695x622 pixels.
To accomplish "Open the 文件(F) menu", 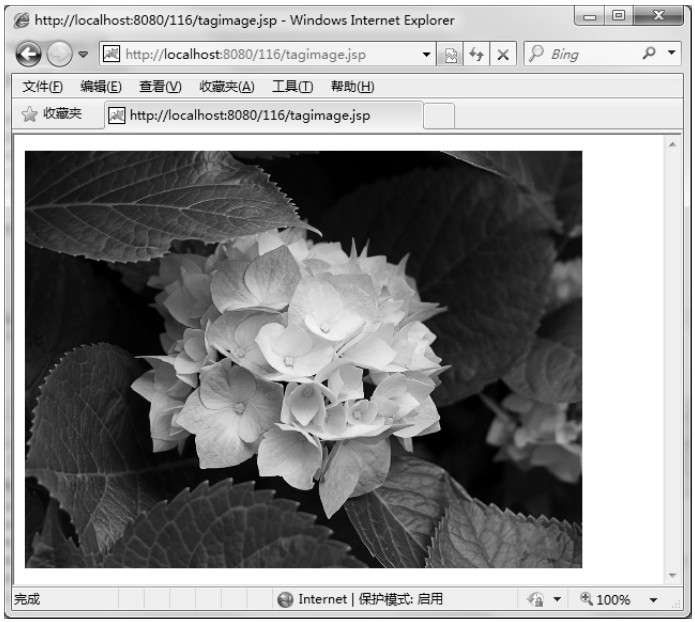I will (x=43, y=87).
